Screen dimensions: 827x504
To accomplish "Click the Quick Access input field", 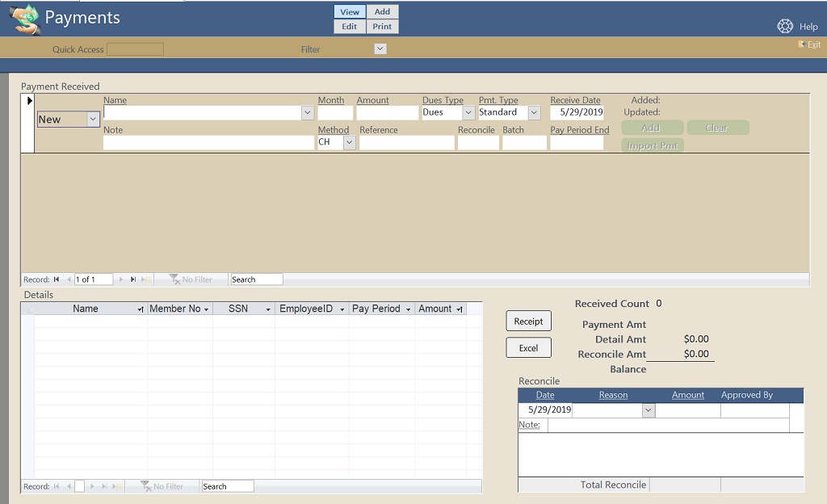I will (x=135, y=50).
